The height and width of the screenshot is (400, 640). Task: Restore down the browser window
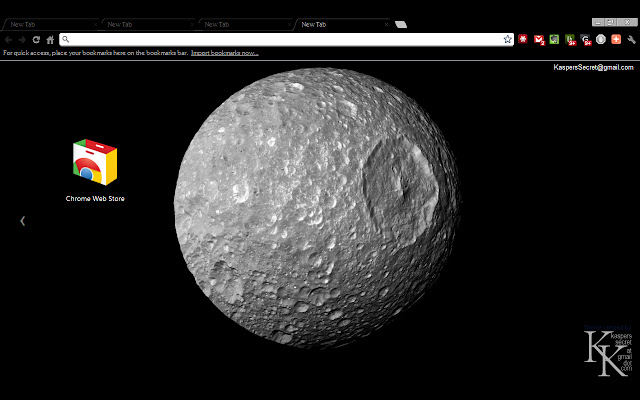click(611, 22)
